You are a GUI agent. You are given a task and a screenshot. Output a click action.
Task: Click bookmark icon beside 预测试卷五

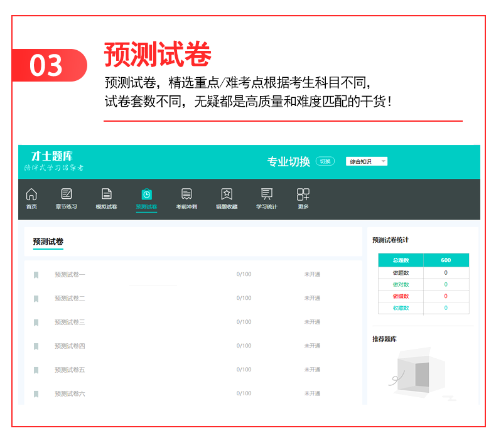[x=36, y=370]
